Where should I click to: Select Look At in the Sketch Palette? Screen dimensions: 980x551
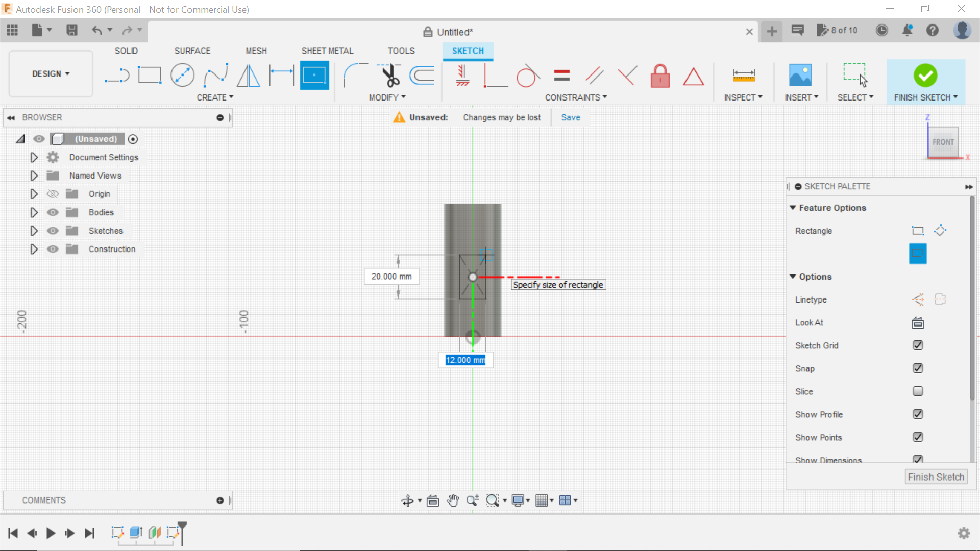(x=917, y=322)
